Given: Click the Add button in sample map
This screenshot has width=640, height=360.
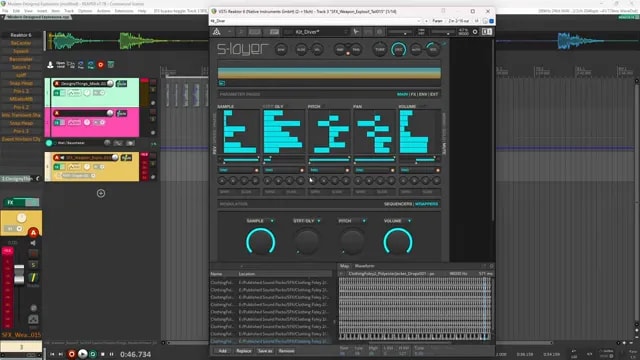Looking at the screenshot, I should 222,351.
